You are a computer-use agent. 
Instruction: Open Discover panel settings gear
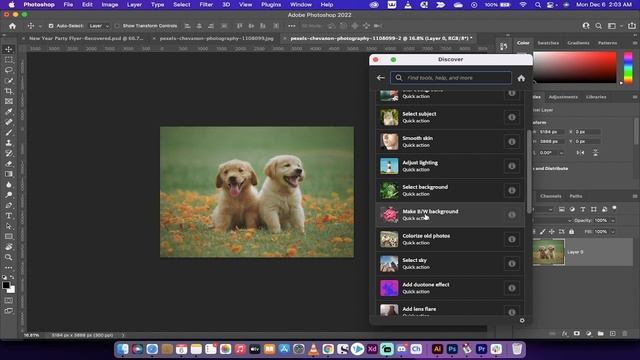(522, 320)
